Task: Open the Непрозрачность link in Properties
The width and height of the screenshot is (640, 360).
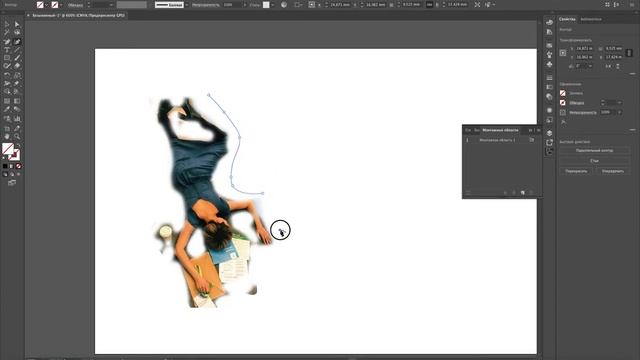Action: tap(583, 112)
